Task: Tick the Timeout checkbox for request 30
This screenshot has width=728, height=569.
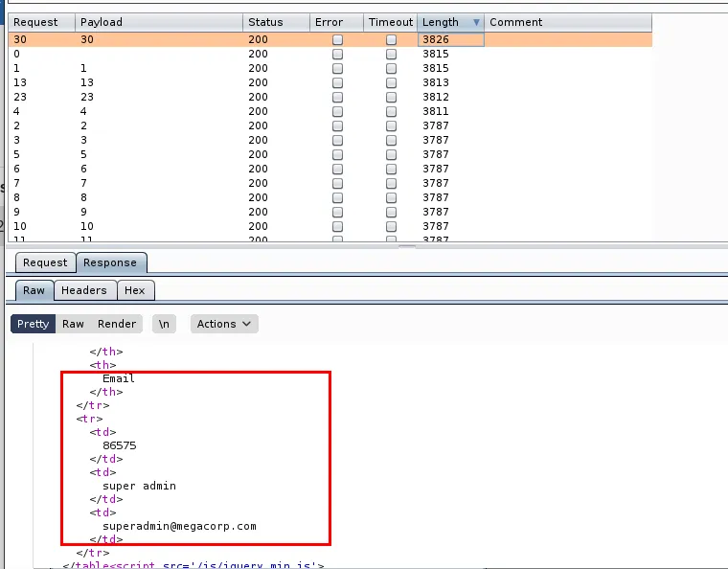Action: point(391,40)
